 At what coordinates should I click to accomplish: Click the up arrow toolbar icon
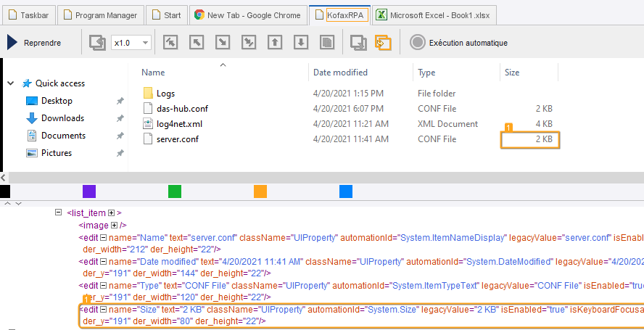pyautogui.click(x=275, y=43)
